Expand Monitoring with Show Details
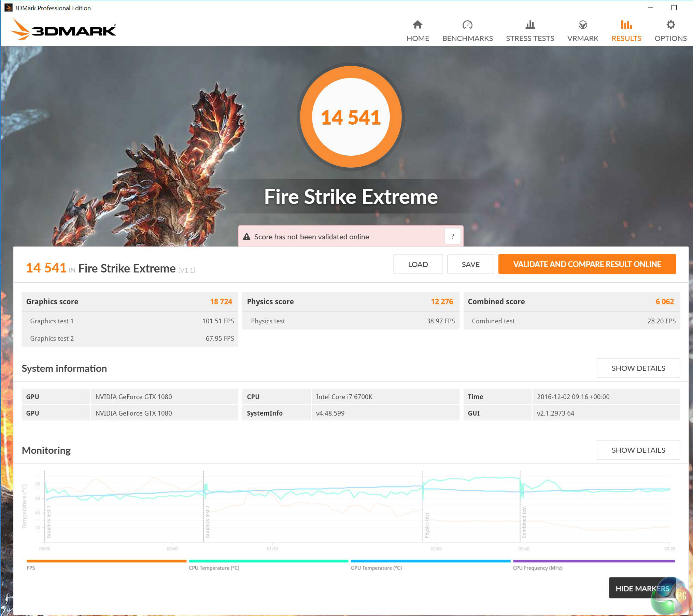This screenshot has height=616, width=693. 638,450
